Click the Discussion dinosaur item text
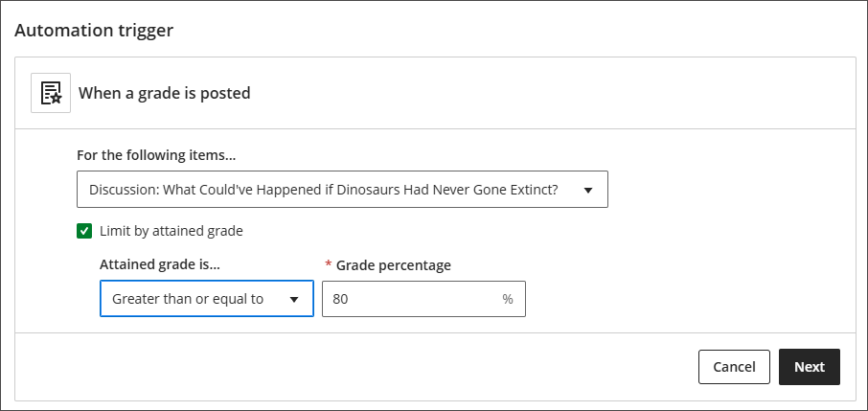Image resolution: width=868 pixels, height=411 pixels. tap(324, 190)
